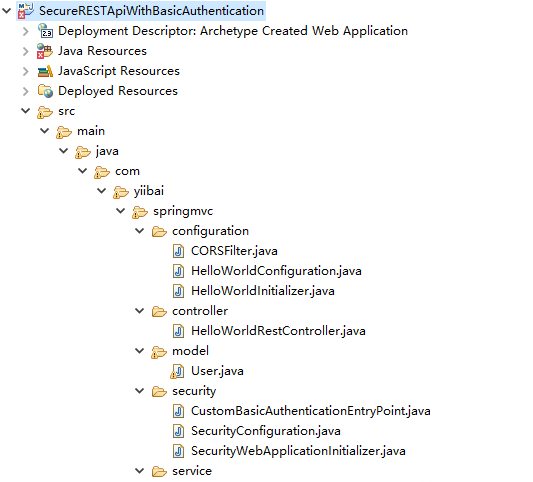This screenshot has width=533, height=482.
Task: Select the service folder label
Action: (x=192, y=471)
